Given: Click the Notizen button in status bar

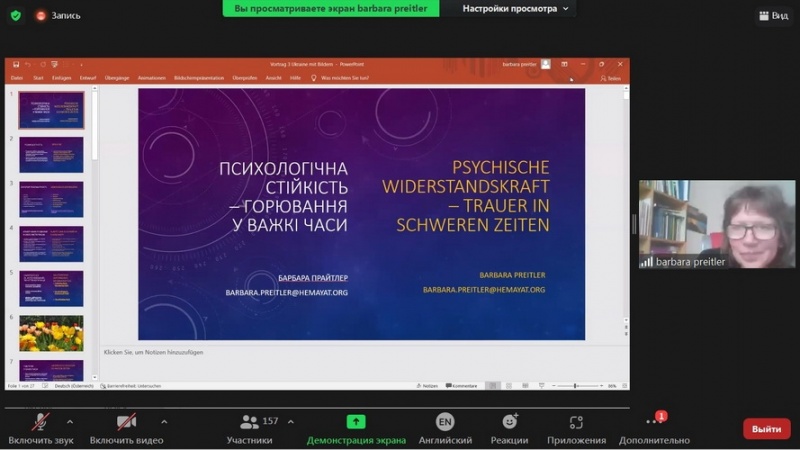Looking at the screenshot, I should 426,385.
